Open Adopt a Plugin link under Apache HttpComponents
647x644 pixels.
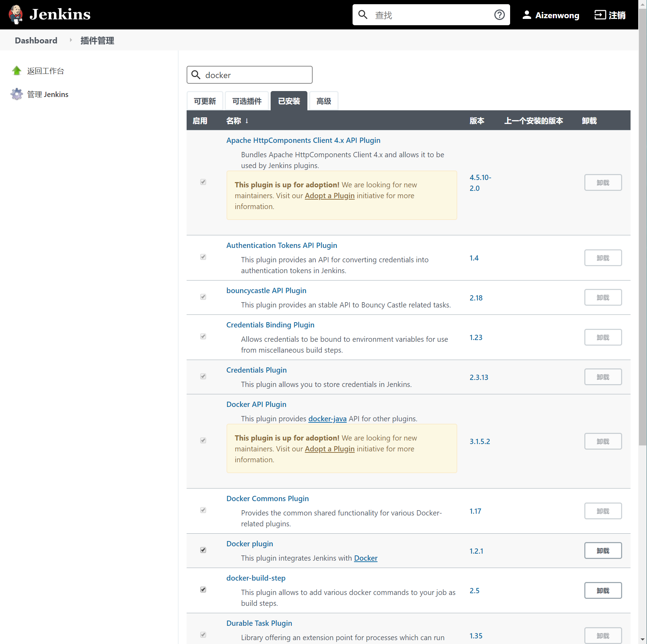(329, 196)
